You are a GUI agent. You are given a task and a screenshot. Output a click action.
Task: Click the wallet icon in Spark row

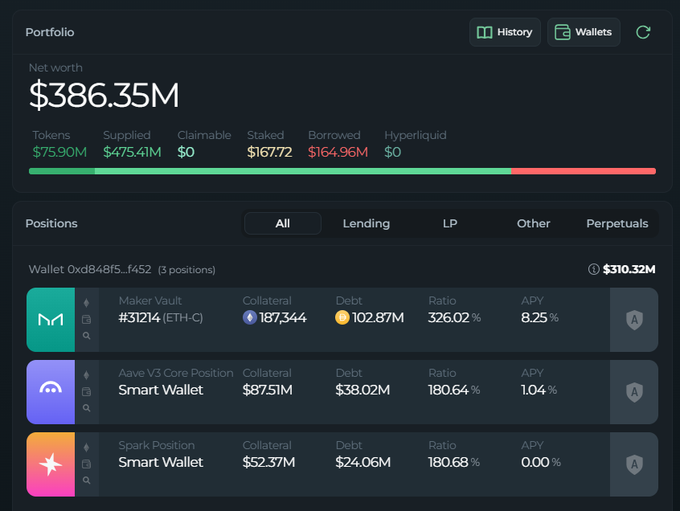point(86,464)
